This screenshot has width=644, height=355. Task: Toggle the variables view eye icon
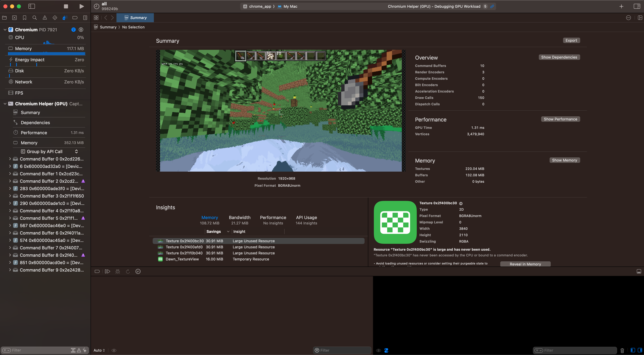tap(114, 350)
